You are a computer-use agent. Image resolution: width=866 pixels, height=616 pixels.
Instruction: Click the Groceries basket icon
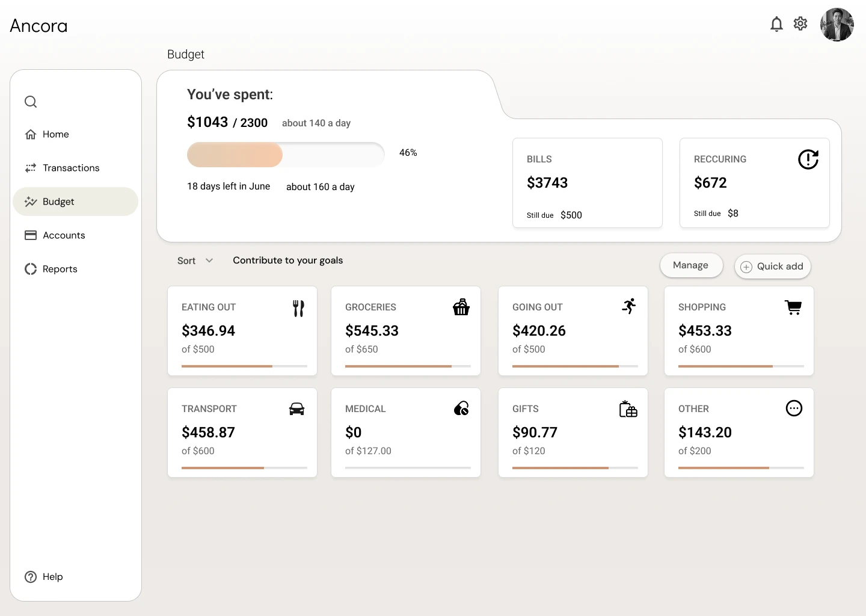tap(461, 307)
